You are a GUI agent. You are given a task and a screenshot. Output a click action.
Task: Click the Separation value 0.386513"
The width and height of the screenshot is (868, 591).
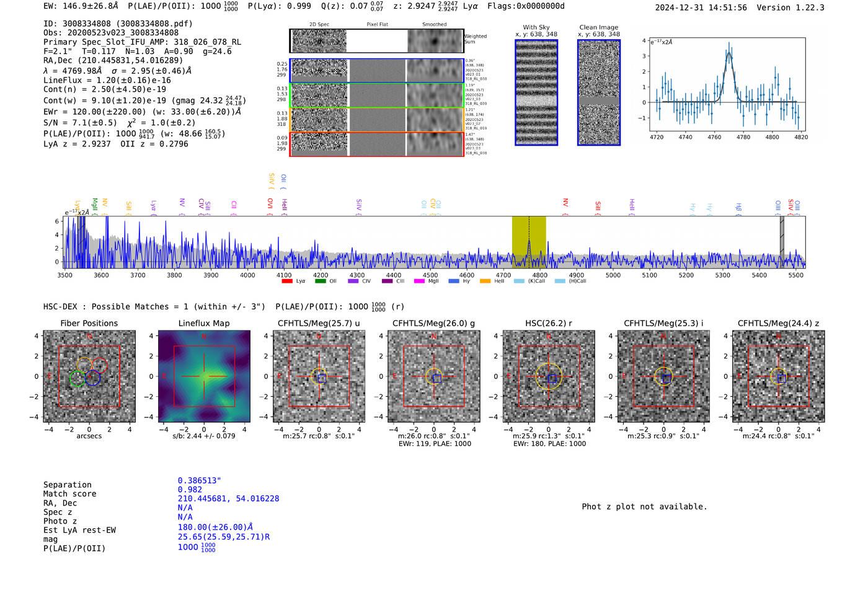pos(200,481)
